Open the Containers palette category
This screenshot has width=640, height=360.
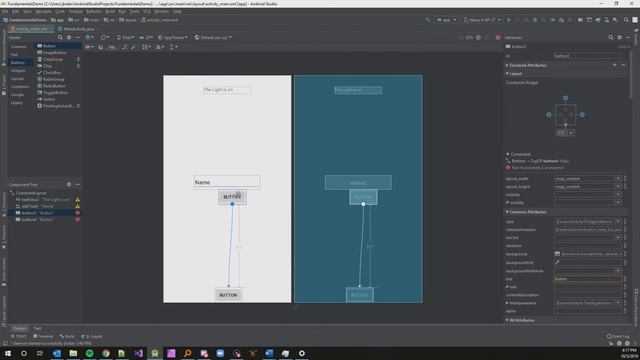click(19, 87)
